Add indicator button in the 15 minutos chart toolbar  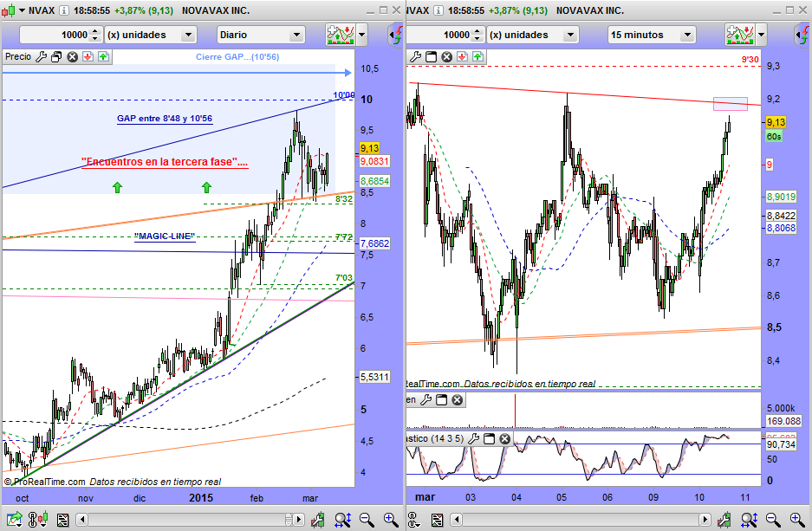(x=740, y=36)
